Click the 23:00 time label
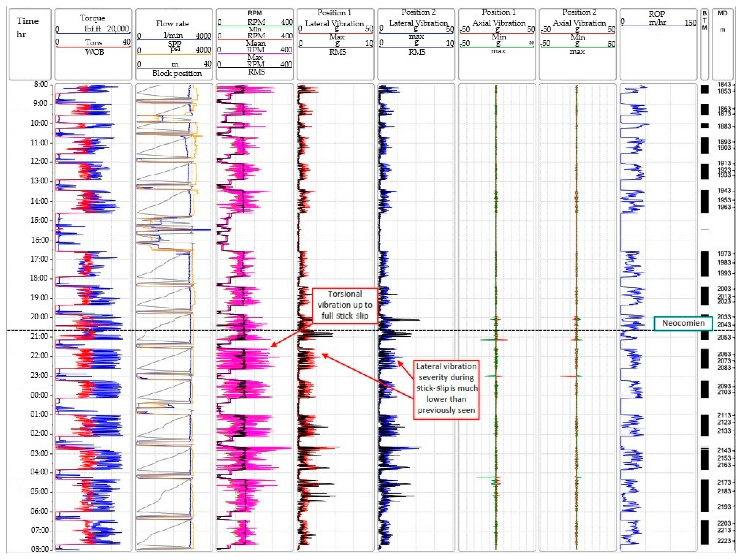 [x=39, y=375]
